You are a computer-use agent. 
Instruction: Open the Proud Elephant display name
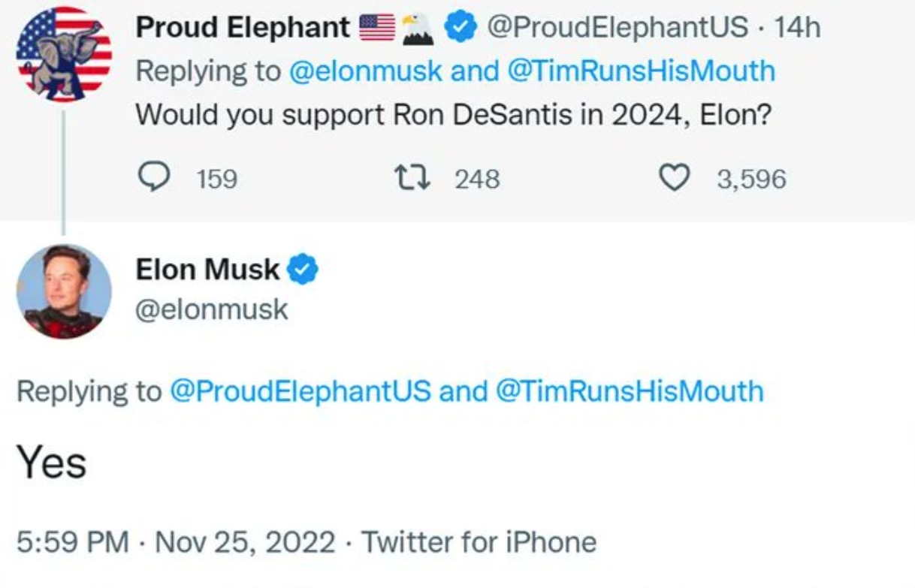[x=242, y=29]
